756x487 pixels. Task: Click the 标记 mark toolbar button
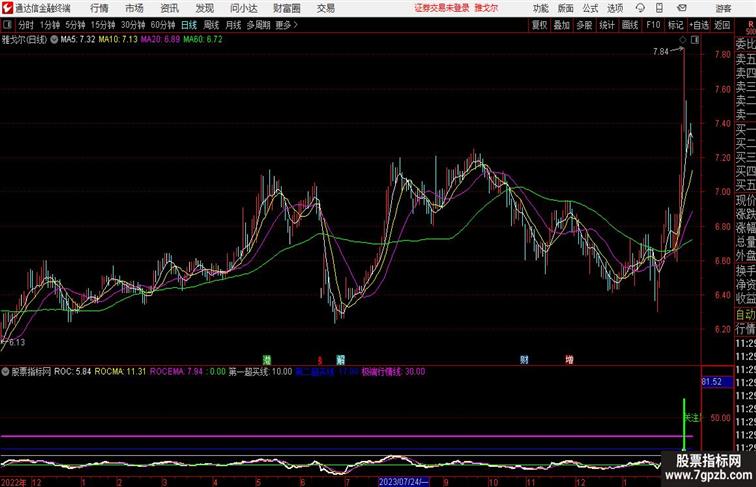tap(675, 25)
